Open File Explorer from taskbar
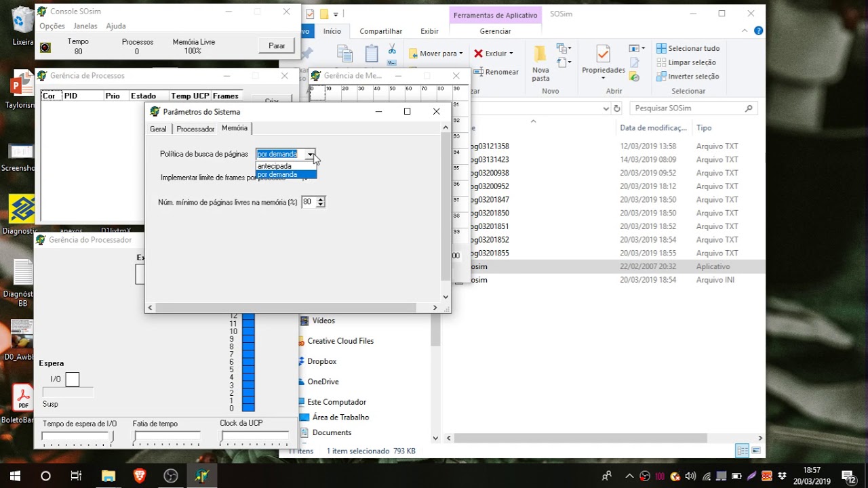The width and height of the screenshot is (868, 488). pos(108,476)
